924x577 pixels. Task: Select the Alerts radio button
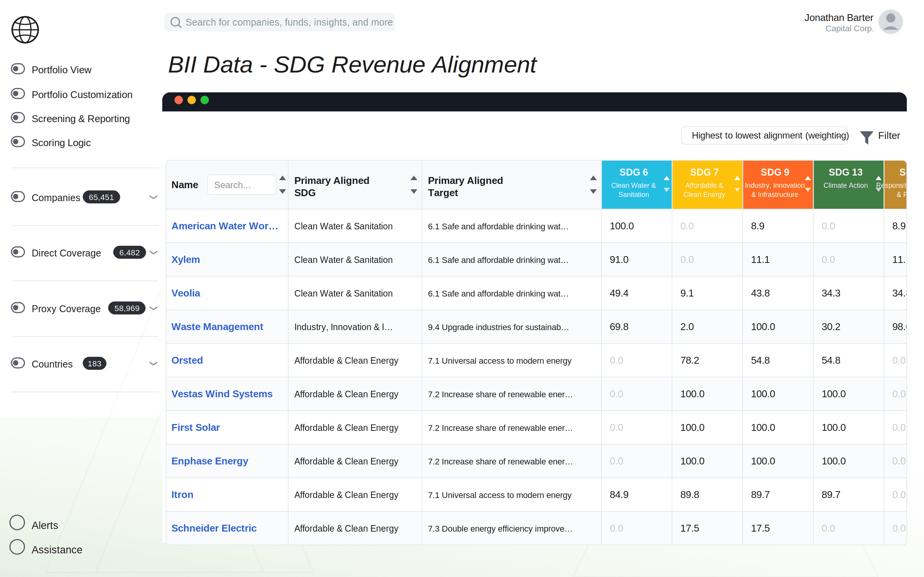point(17,522)
